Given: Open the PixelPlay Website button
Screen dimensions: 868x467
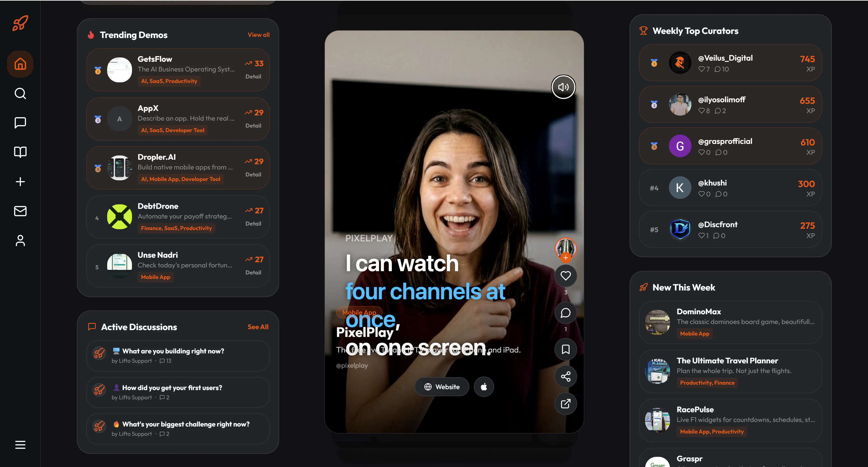Looking at the screenshot, I should [442, 387].
